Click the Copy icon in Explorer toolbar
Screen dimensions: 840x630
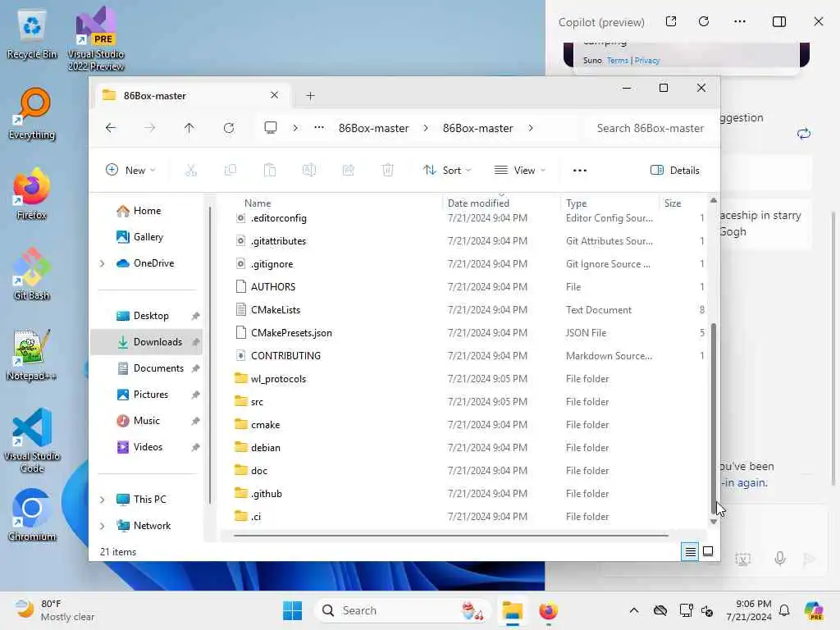click(231, 171)
